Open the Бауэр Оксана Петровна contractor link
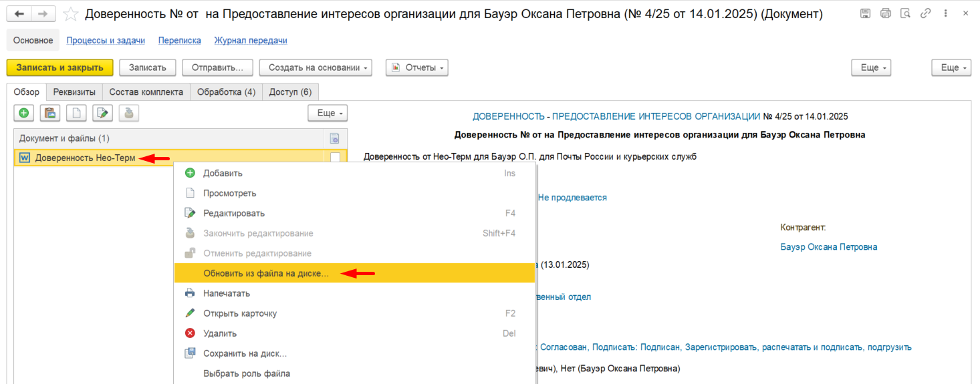The image size is (980, 384). (x=829, y=247)
